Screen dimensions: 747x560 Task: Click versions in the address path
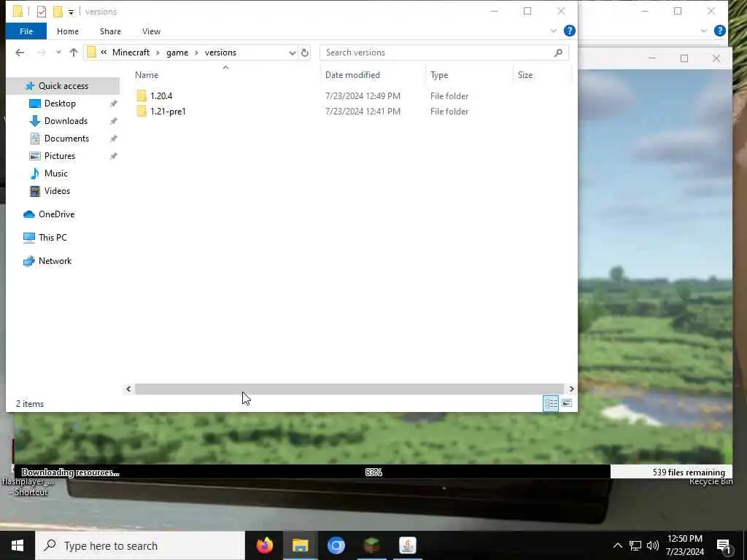(220, 52)
